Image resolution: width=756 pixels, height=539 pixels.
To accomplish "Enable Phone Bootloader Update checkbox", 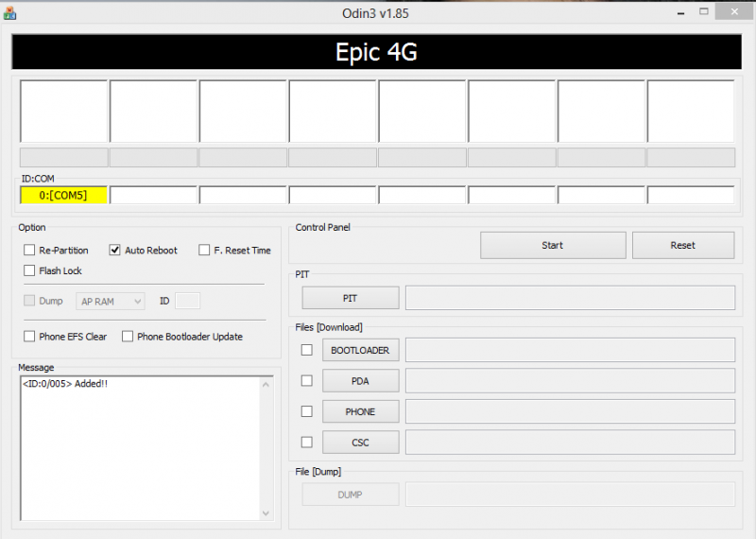I will (x=128, y=337).
